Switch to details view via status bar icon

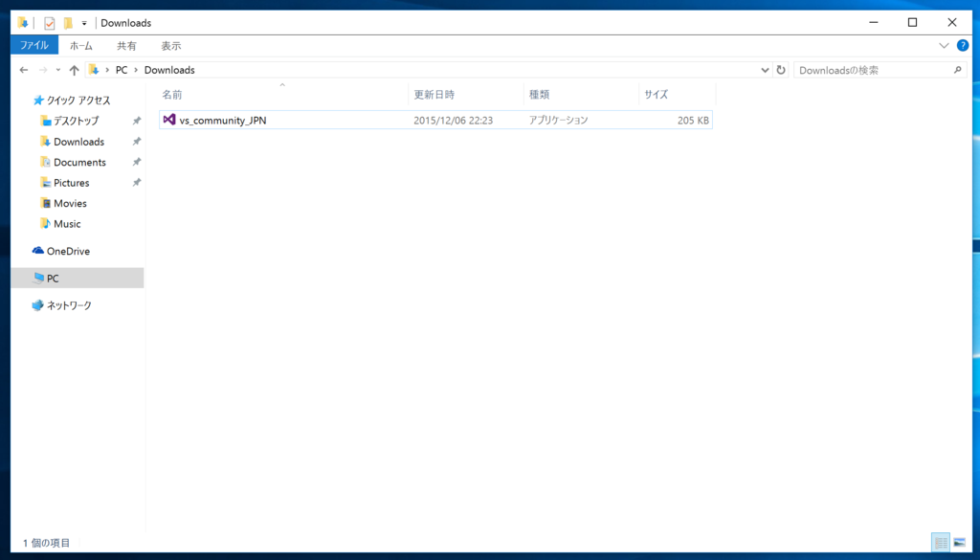tap(941, 543)
